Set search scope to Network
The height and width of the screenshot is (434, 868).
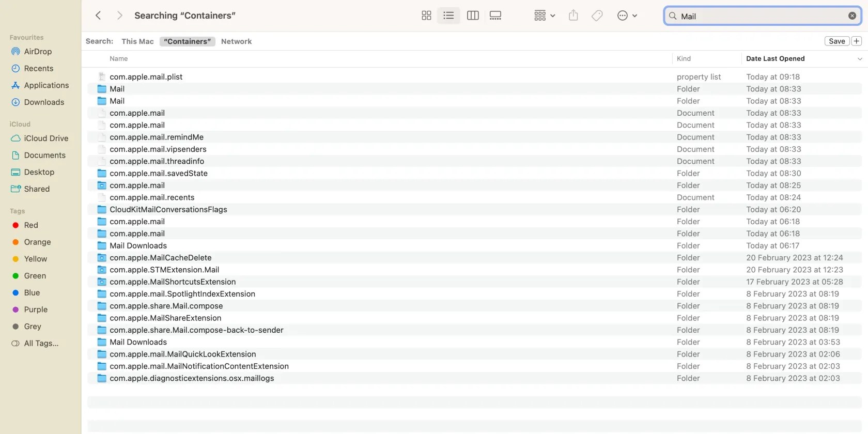[x=236, y=41]
